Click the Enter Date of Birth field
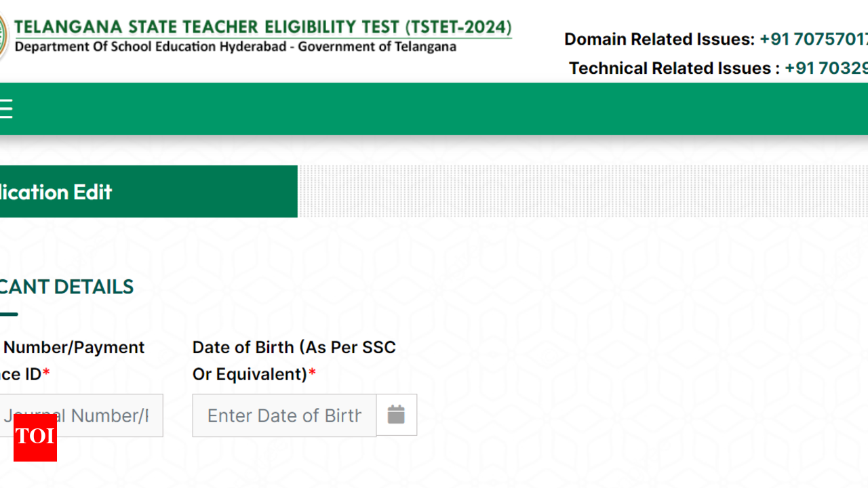868x488 pixels. pyautogui.click(x=284, y=415)
